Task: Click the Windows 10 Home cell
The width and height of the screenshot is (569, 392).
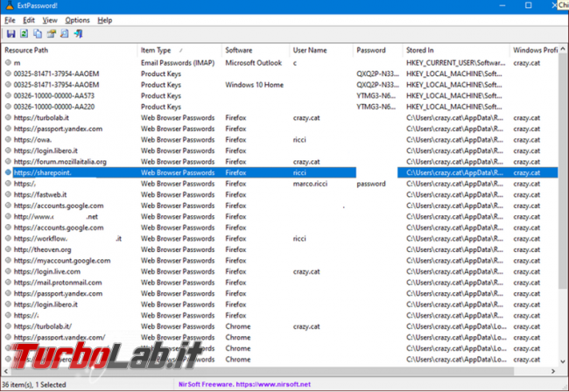Action: click(x=254, y=85)
